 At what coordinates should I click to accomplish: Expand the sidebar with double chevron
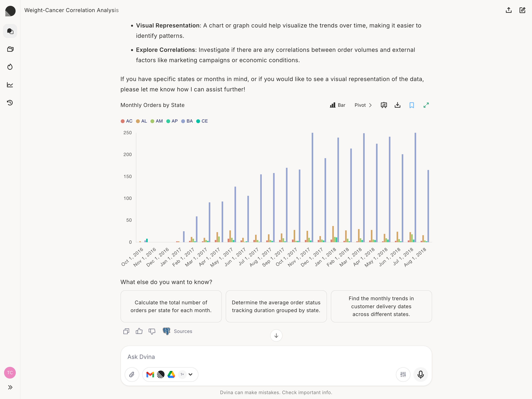(10, 387)
